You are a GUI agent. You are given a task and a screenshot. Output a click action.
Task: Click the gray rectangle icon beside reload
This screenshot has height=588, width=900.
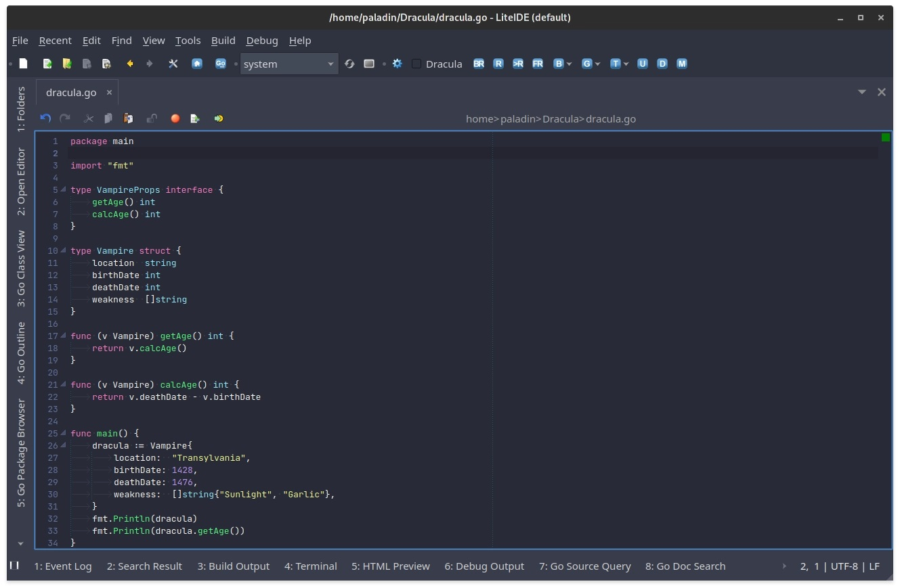pos(369,64)
